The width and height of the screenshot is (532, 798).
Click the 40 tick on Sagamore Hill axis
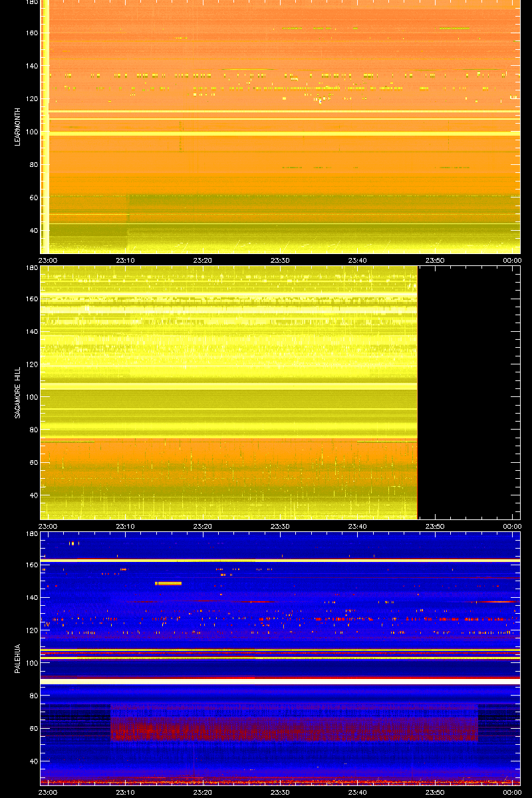click(x=34, y=496)
